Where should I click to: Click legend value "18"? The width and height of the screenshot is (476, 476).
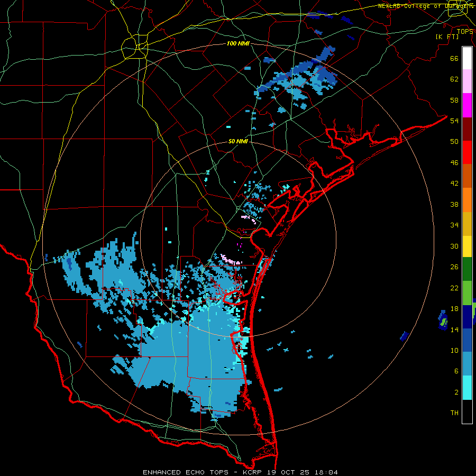tap(454, 309)
